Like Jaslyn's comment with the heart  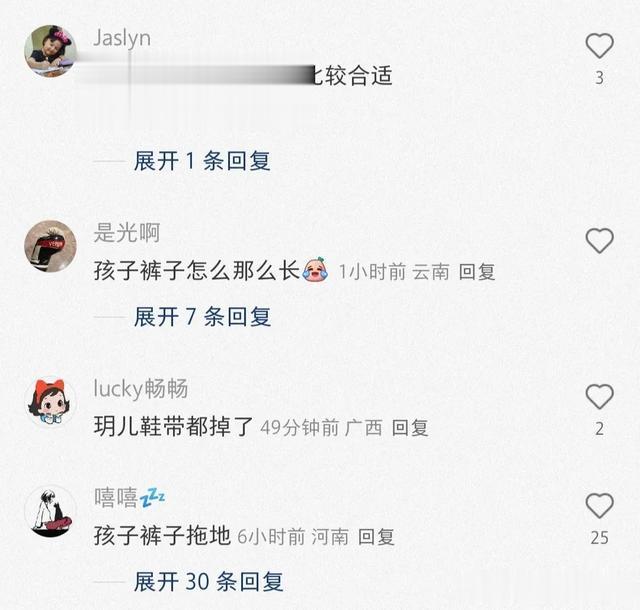599,46
